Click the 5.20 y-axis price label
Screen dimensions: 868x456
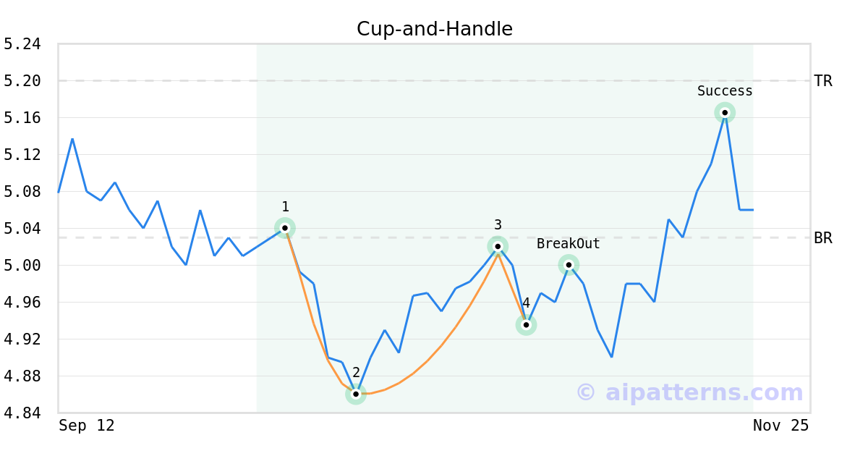click(x=22, y=81)
